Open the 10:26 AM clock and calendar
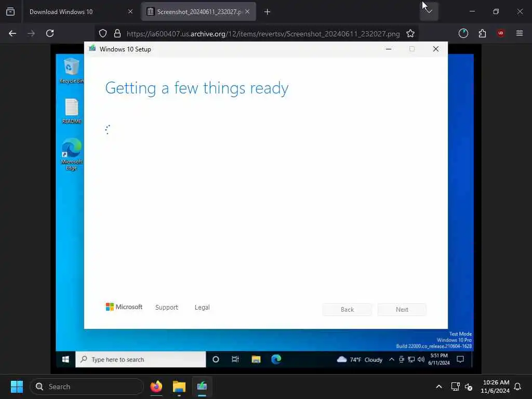 (x=495, y=387)
